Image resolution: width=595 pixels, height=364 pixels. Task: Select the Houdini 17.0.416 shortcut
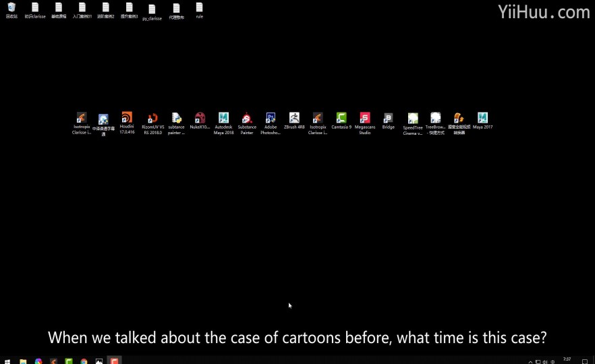127,123
